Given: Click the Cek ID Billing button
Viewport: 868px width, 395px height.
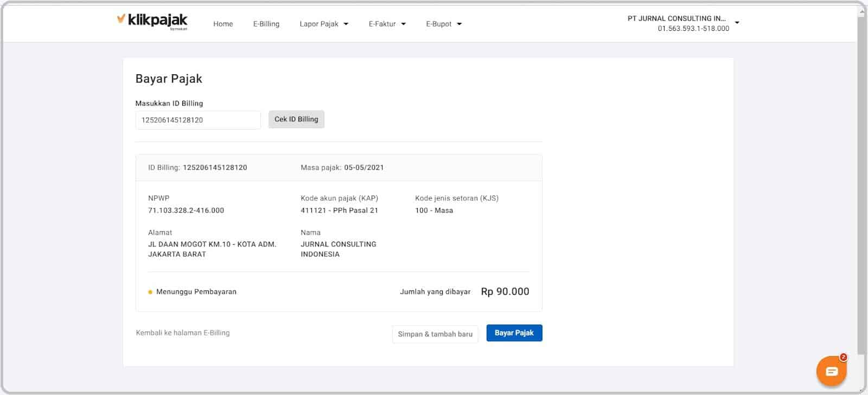Looking at the screenshot, I should [296, 119].
